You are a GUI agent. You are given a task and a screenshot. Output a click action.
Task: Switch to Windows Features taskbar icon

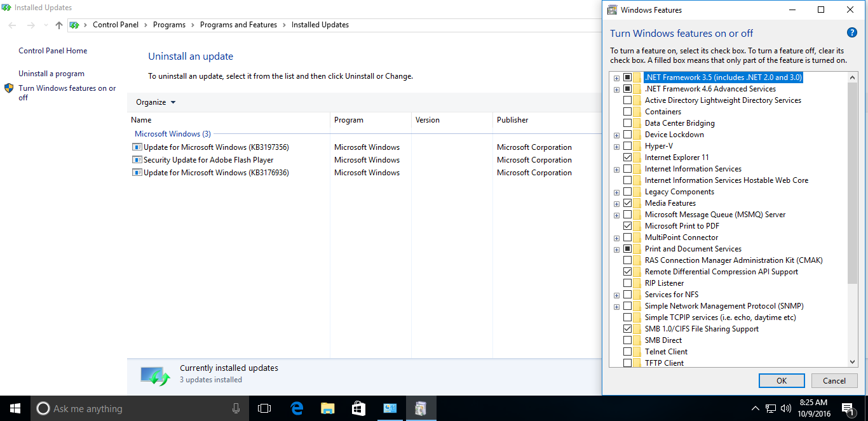point(421,408)
